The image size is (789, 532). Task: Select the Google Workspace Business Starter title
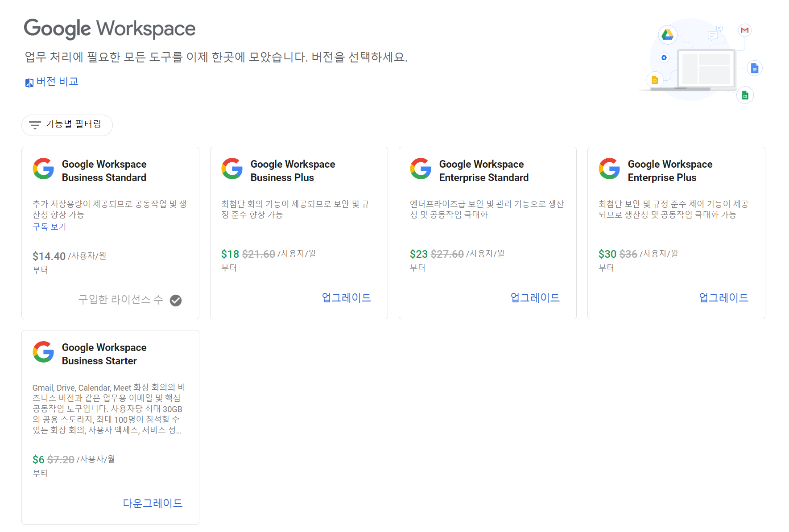104,354
